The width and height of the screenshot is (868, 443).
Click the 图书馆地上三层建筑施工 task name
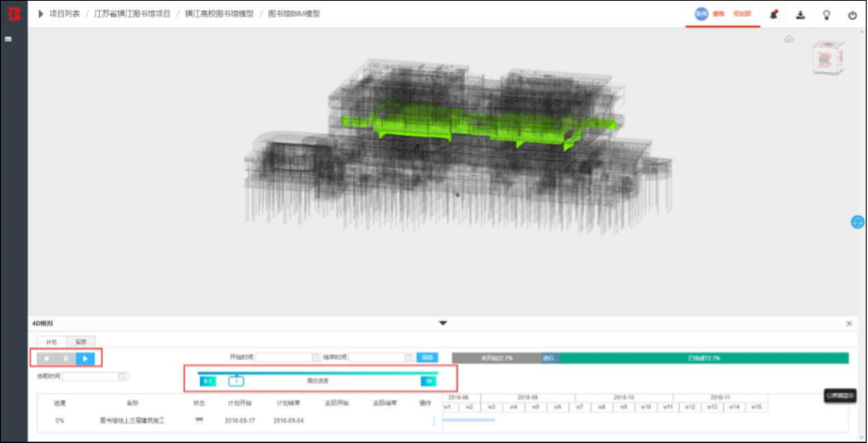[131, 421]
